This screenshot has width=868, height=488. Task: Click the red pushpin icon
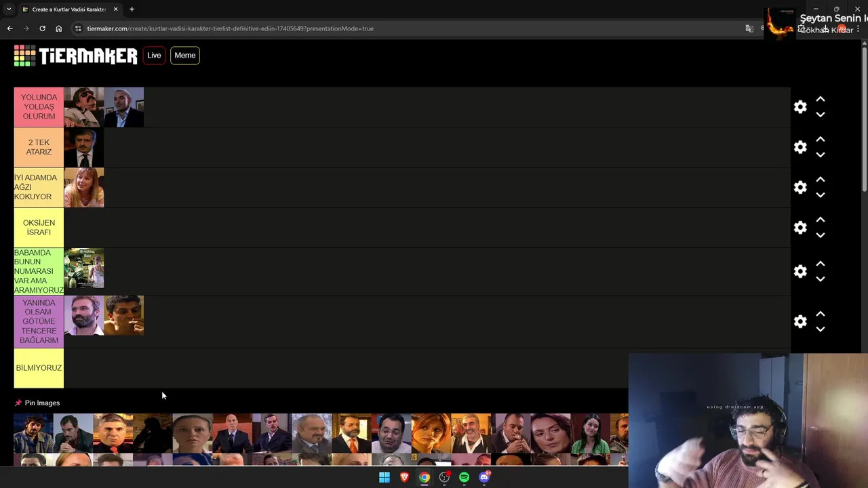tap(18, 403)
